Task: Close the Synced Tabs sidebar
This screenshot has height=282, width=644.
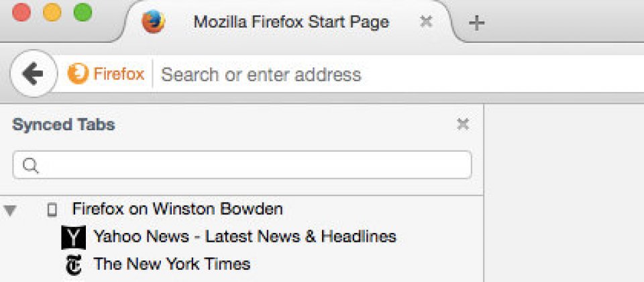Action: pos(463,124)
